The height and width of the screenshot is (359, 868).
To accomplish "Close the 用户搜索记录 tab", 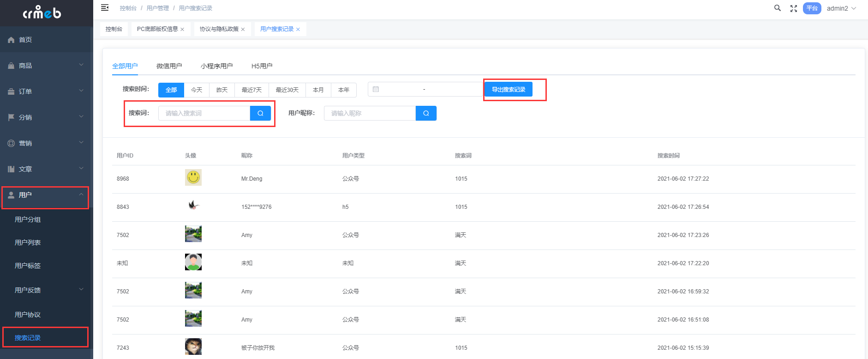I will (298, 30).
